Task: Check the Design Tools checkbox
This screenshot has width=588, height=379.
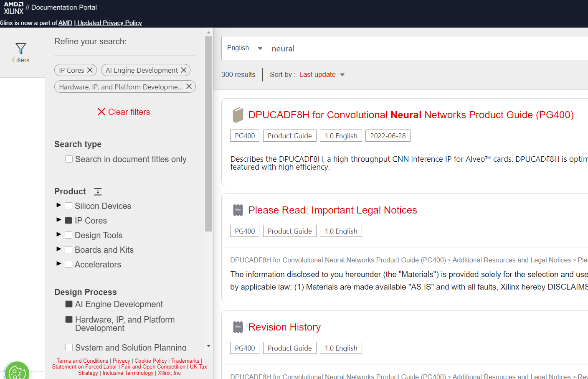Action: [x=68, y=235]
